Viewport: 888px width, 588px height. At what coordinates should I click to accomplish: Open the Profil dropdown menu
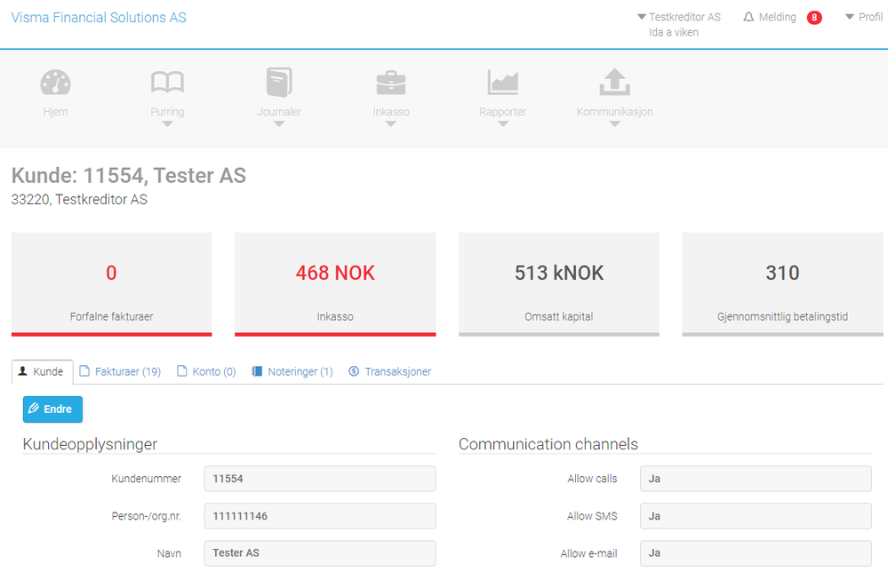click(864, 17)
